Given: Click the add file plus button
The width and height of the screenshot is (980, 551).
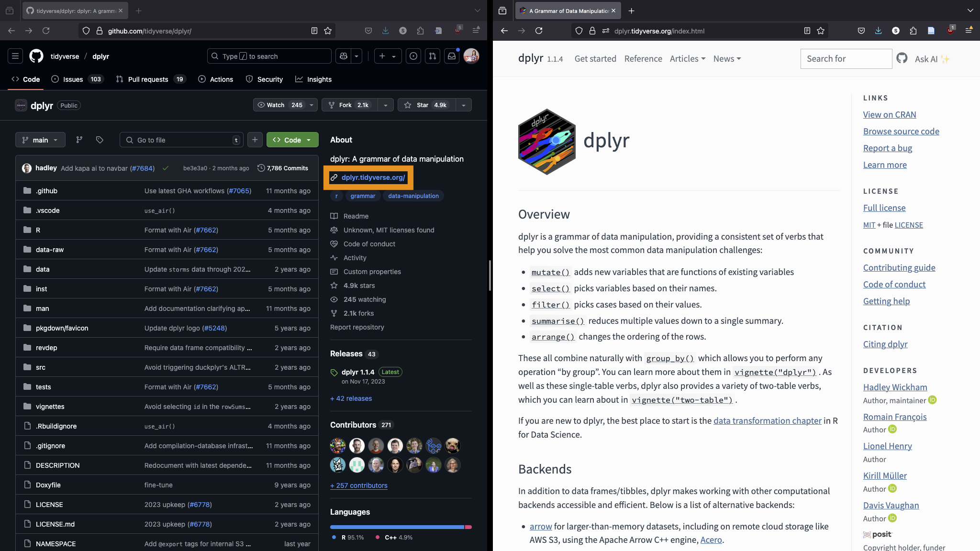Looking at the screenshot, I should click(255, 140).
